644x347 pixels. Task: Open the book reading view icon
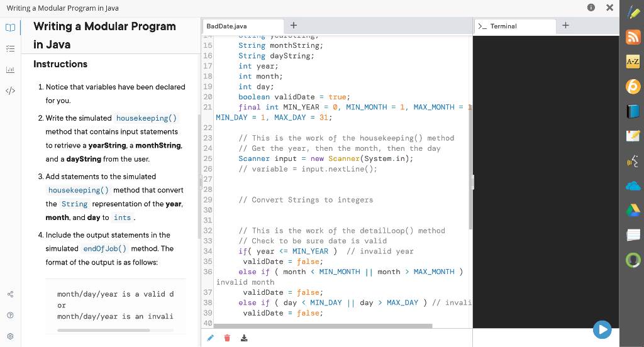point(10,28)
